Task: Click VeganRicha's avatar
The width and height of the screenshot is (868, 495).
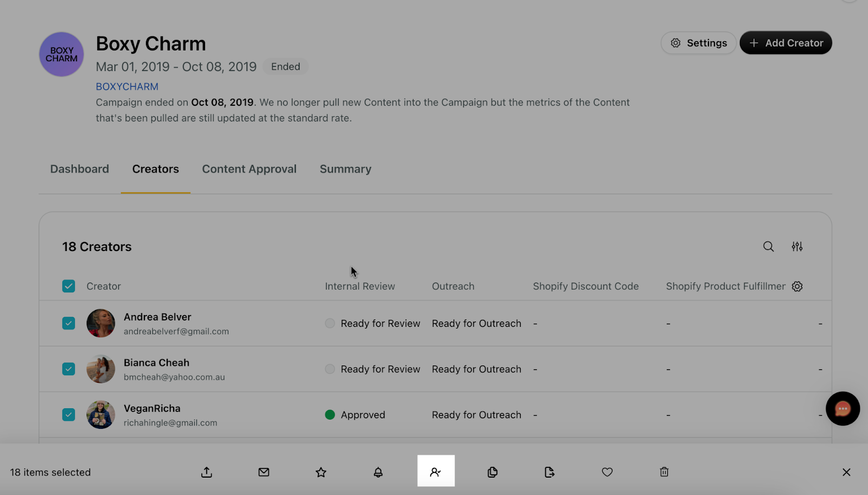Action: pos(101,415)
